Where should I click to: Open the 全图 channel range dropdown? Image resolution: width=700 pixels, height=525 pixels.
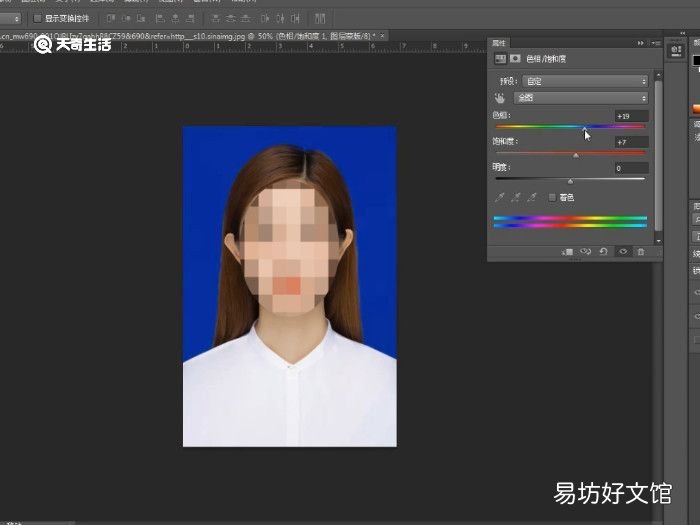pos(581,98)
